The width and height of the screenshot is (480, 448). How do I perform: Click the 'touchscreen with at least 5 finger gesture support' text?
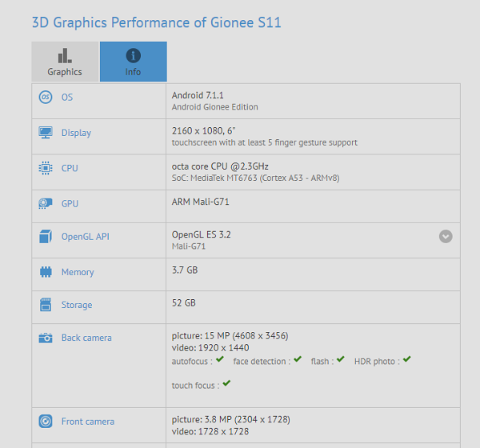[x=265, y=142]
